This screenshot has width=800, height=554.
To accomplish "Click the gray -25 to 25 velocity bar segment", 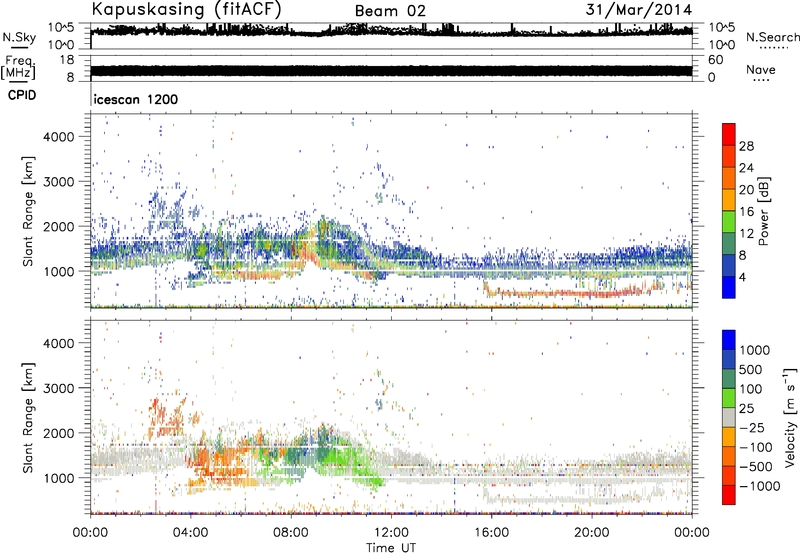I will pos(729,417).
